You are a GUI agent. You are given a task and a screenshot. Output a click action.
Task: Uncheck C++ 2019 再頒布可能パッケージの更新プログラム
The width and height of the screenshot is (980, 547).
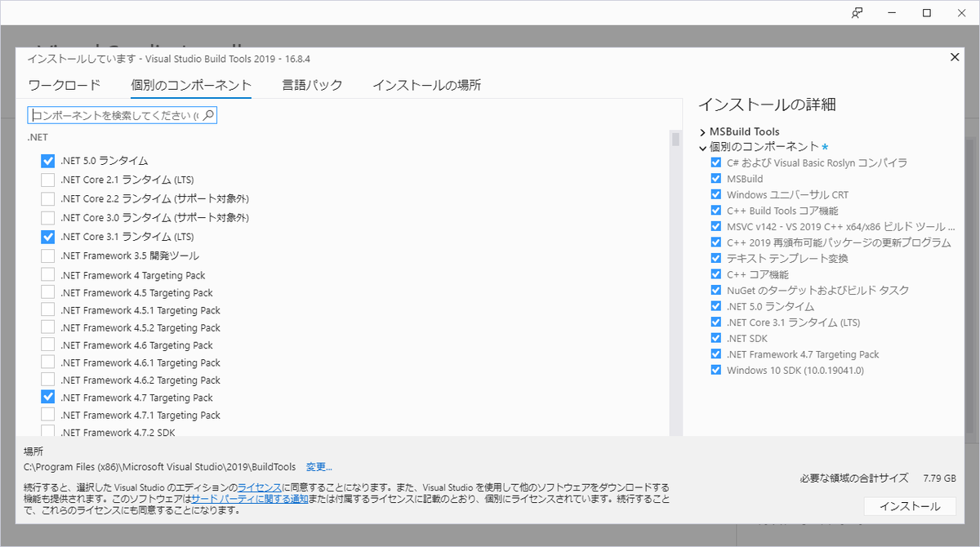pos(716,242)
